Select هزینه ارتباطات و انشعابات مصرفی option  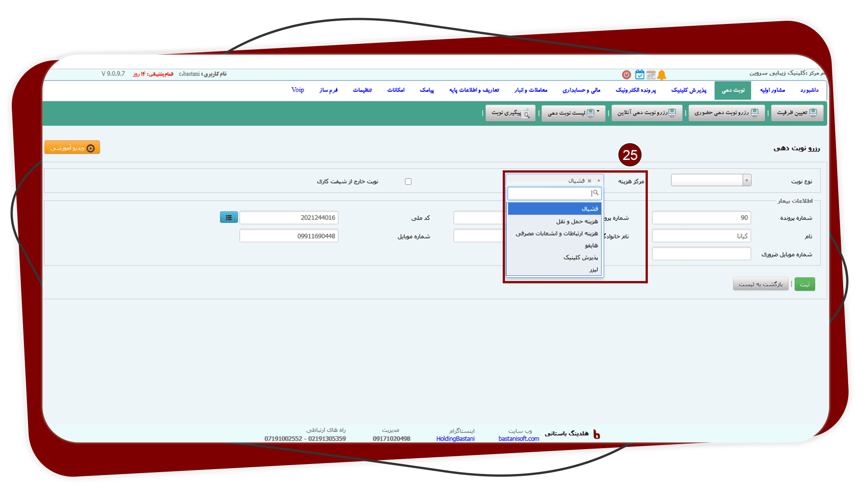pyautogui.click(x=555, y=234)
